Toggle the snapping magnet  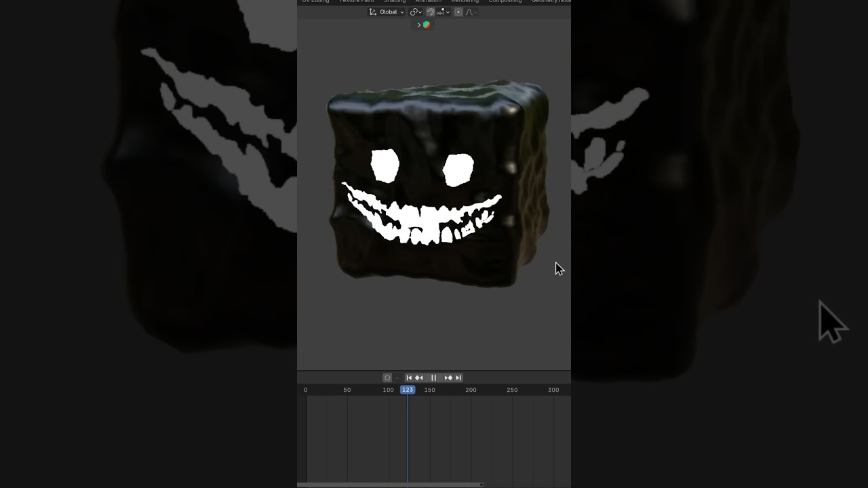click(x=431, y=12)
